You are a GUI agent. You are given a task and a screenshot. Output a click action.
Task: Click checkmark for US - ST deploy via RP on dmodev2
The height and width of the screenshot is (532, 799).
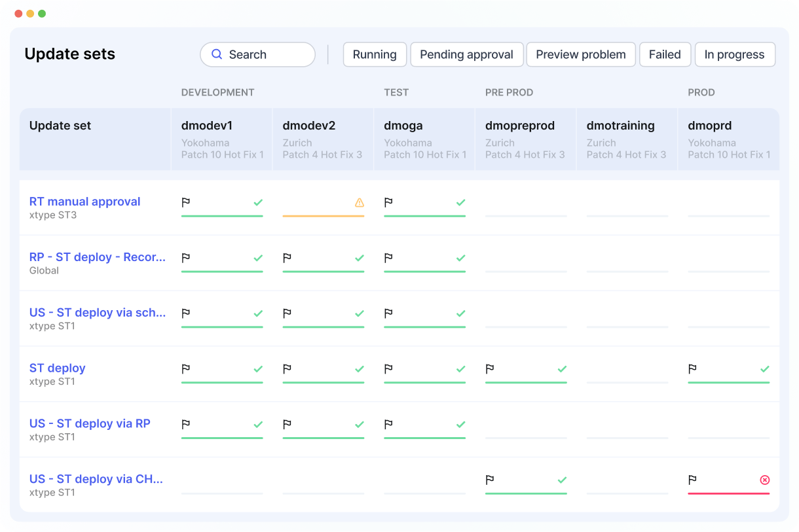(360, 424)
